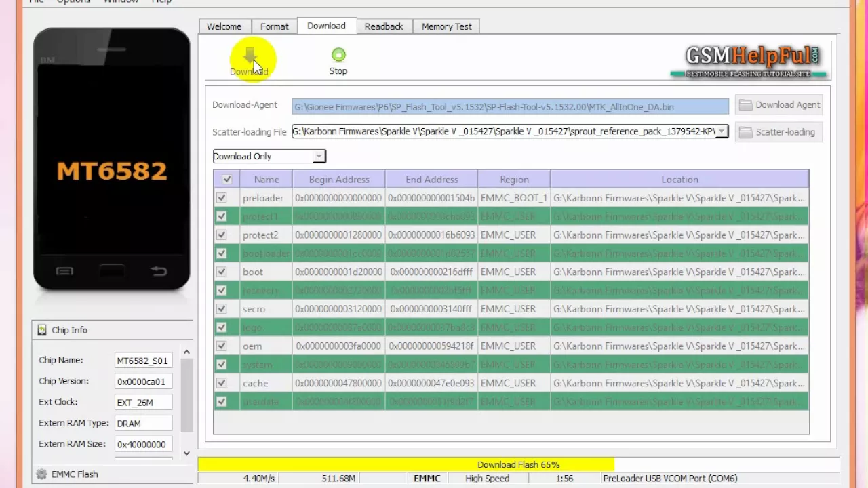868x488 pixels.
Task: Click the 'EMMC' status bar entry
Action: click(x=427, y=479)
